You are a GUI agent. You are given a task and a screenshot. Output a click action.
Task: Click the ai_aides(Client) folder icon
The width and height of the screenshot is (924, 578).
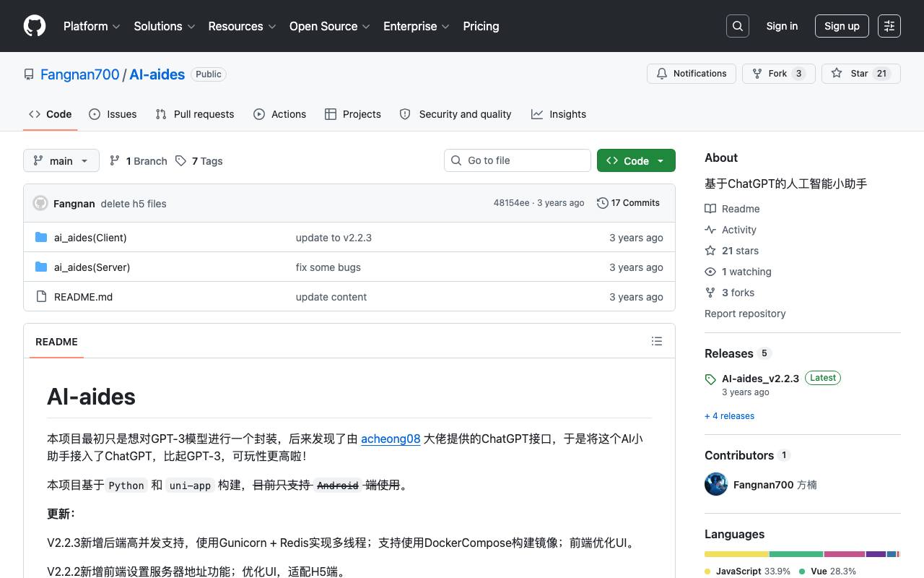41,237
